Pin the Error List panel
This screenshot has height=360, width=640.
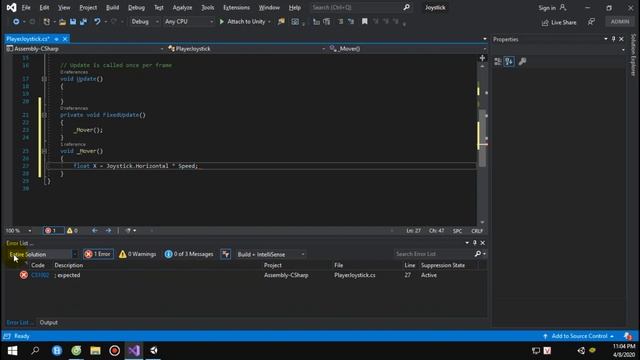click(475, 243)
